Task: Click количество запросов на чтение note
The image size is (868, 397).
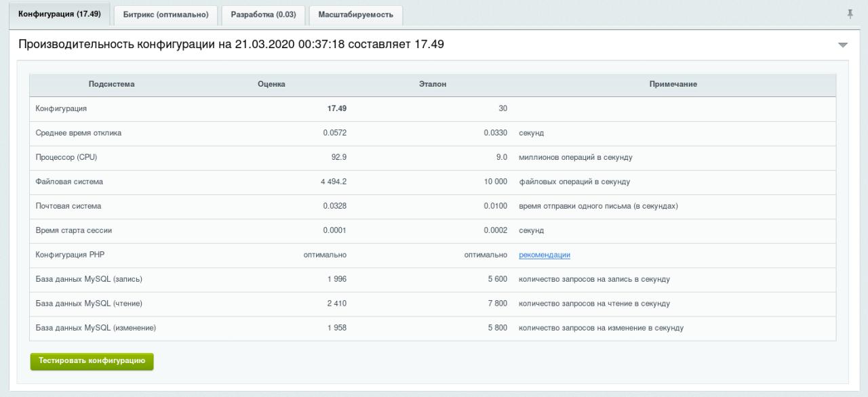Action: click(595, 304)
